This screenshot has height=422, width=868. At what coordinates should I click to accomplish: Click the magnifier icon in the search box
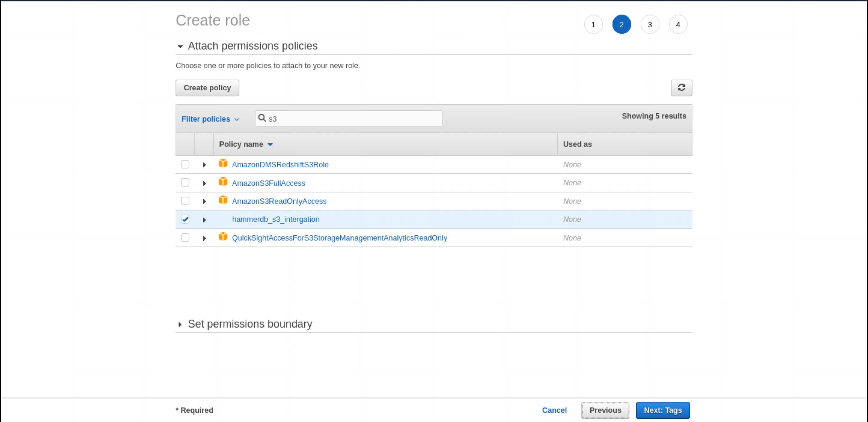pyautogui.click(x=262, y=118)
